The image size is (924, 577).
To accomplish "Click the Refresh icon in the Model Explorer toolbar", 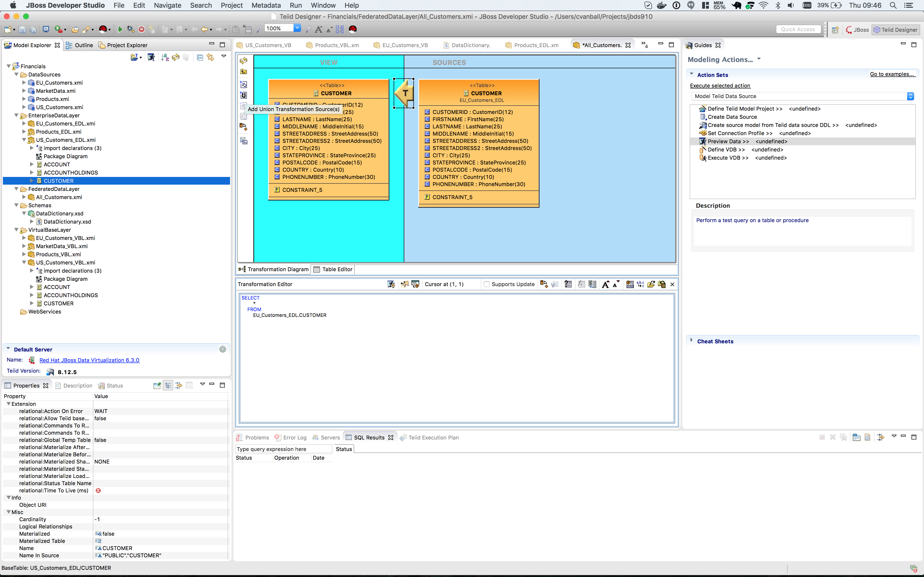I will (175, 57).
